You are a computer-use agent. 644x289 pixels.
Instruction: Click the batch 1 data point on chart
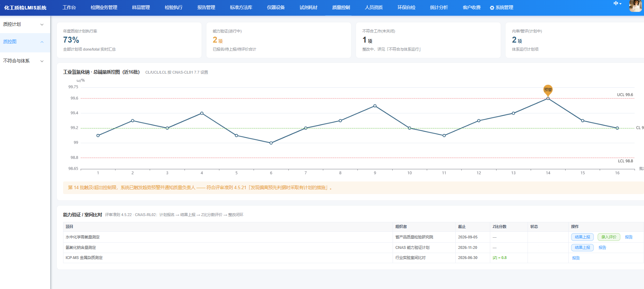point(98,135)
